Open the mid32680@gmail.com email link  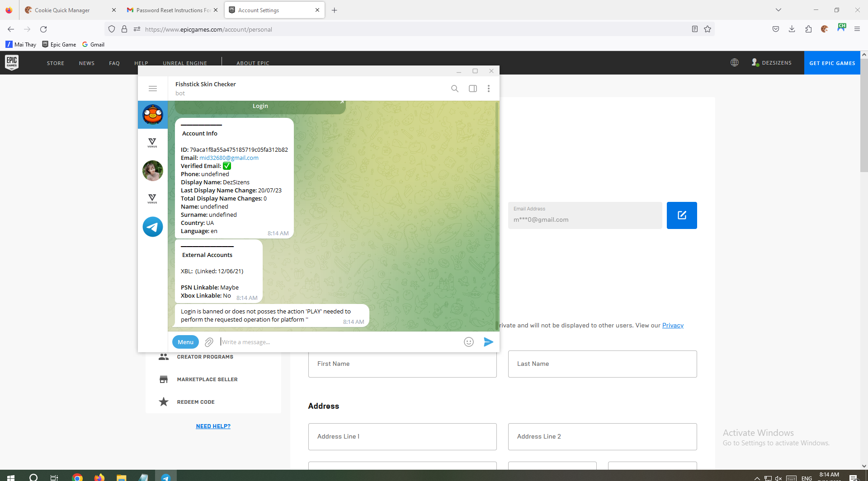tap(229, 158)
